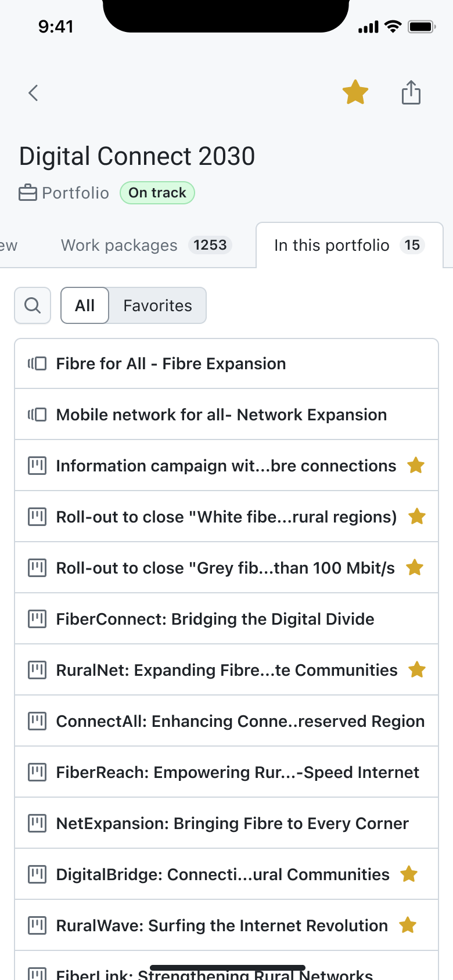Open NetExpansion: Bringing Fibre to Every Corner
The width and height of the screenshot is (453, 980).
pyautogui.click(x=232, y=823)
